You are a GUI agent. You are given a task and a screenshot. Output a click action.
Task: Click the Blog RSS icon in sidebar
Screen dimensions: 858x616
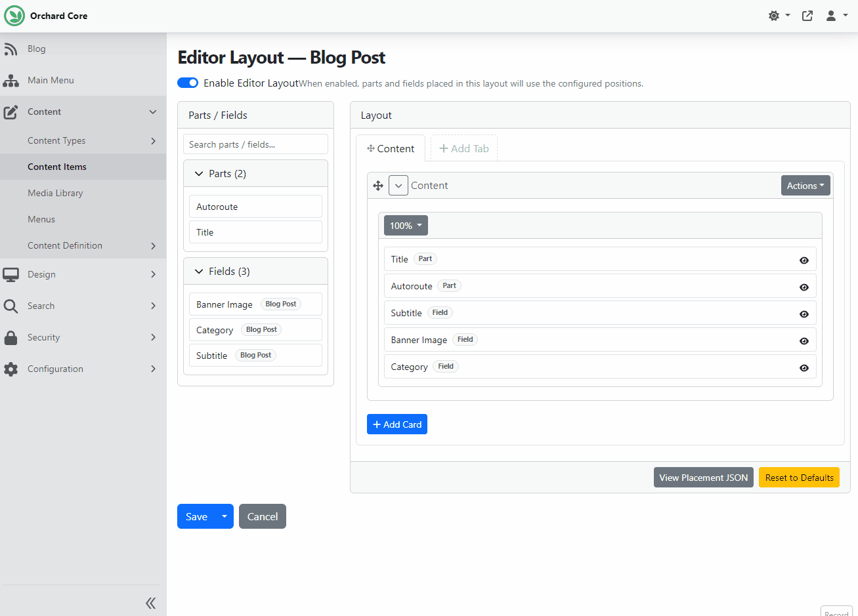coord(11,49)
